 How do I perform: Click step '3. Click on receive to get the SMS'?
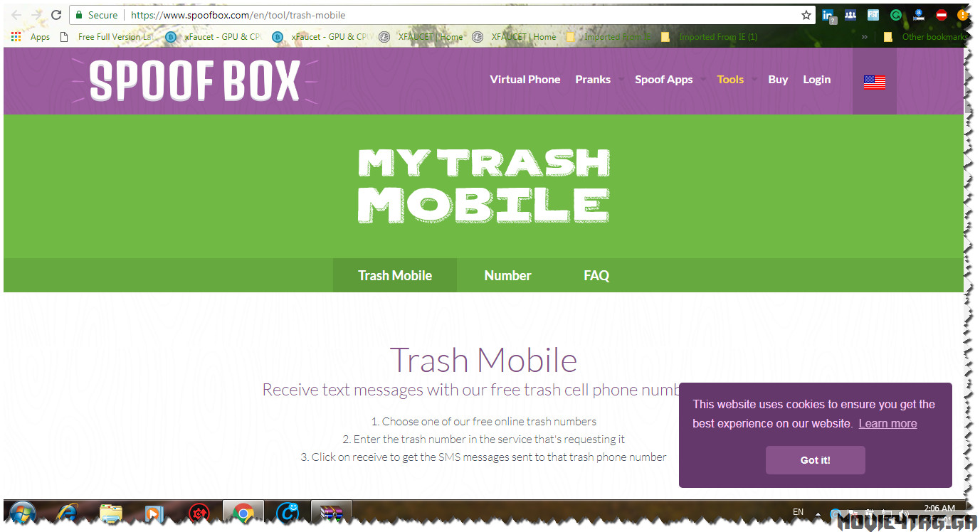pos(484,457)
